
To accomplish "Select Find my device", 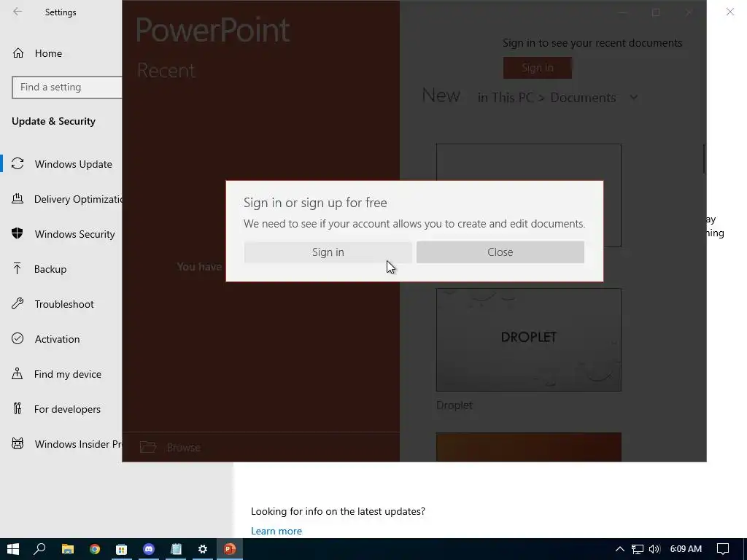I will (67, 374).
